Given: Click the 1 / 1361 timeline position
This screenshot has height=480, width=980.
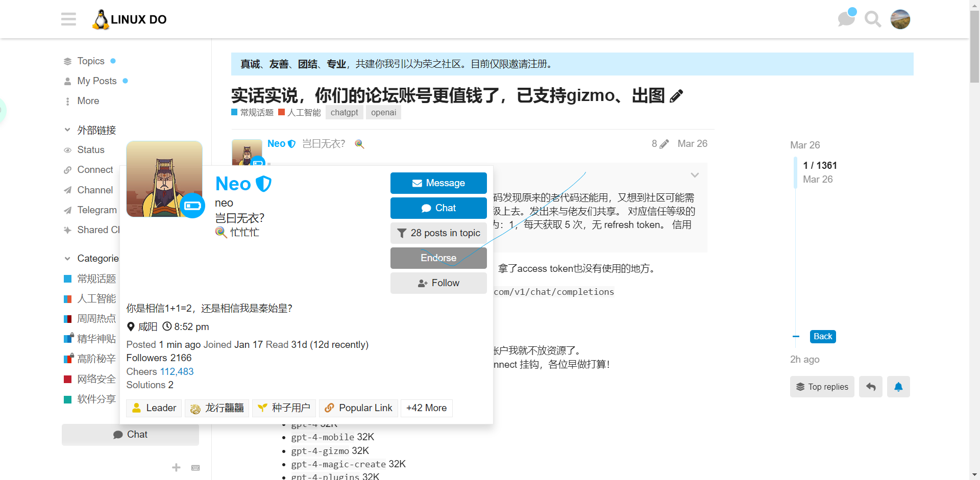Looking at the screenshot, I should coord(820,166).
